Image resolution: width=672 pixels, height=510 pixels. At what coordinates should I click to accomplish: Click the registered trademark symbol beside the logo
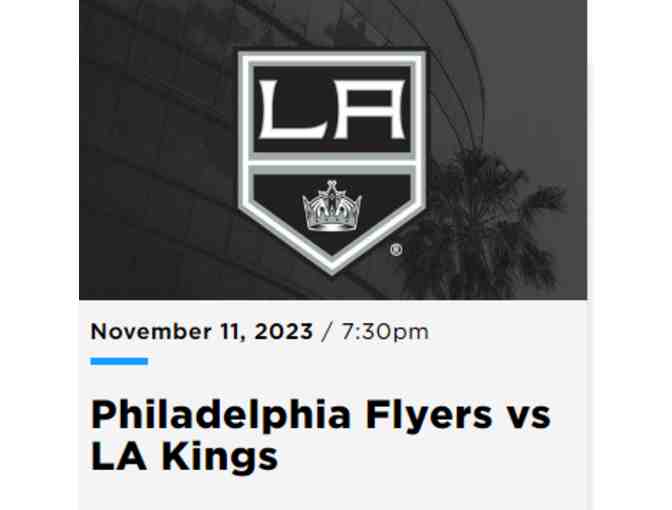pyautogui.click(x=396, y=250)
